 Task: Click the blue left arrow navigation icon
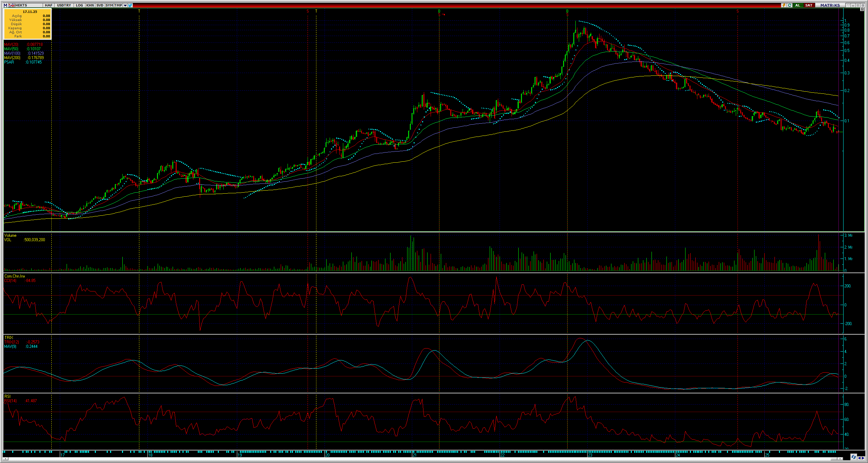pyautogui.click(x=859, y=458)
